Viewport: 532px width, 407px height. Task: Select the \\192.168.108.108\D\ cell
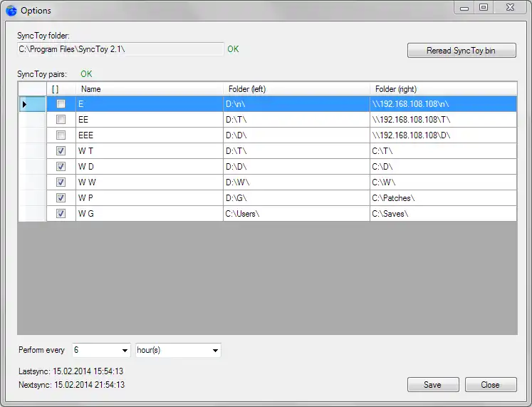tap(443, 135)
